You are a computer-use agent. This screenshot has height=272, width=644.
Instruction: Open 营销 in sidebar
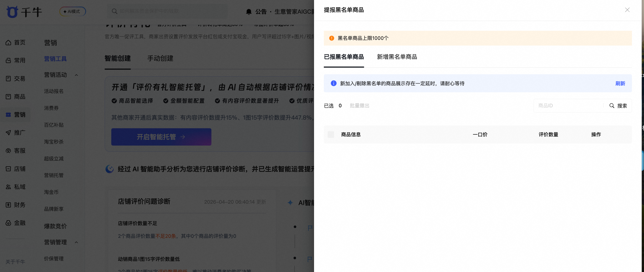coord(15,115)
